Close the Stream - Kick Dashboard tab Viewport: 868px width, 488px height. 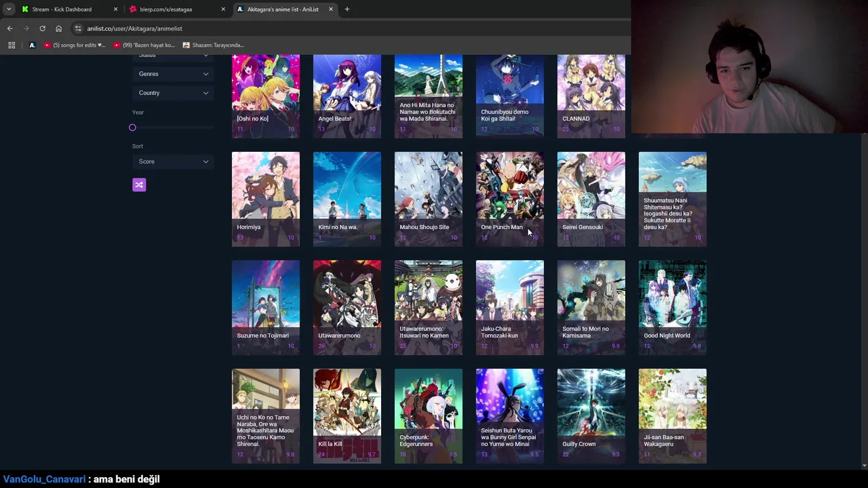click(115, 9)
